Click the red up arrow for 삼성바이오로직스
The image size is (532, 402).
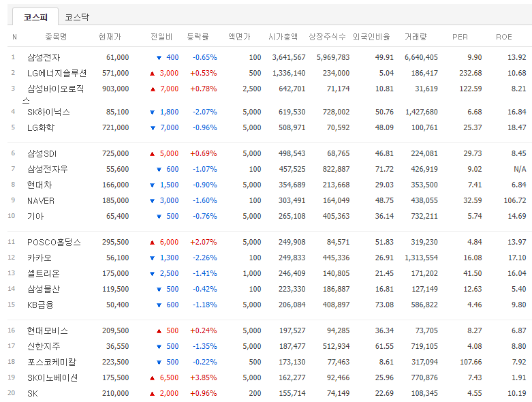pos(153,89)
